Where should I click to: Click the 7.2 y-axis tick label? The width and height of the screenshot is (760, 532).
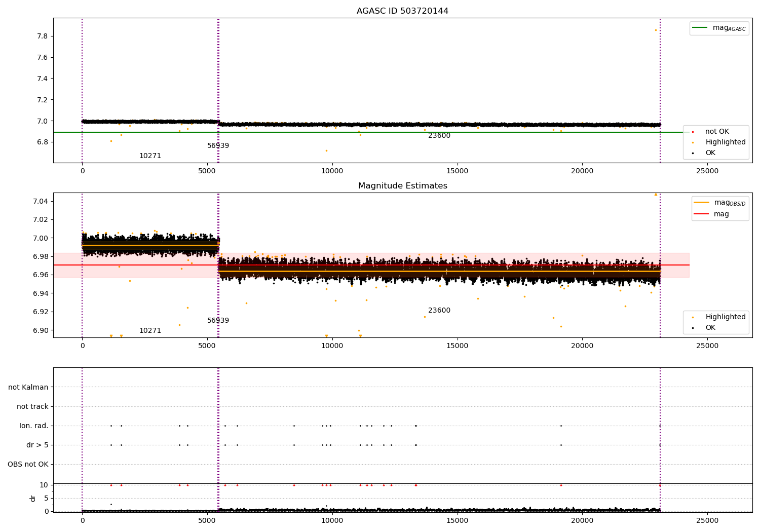43,100
